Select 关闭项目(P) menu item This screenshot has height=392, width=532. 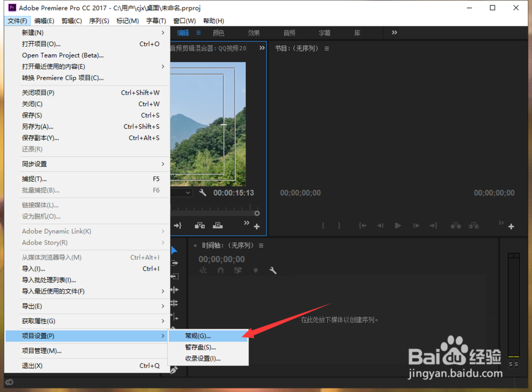pyautogui.click(x=88, y=93)
